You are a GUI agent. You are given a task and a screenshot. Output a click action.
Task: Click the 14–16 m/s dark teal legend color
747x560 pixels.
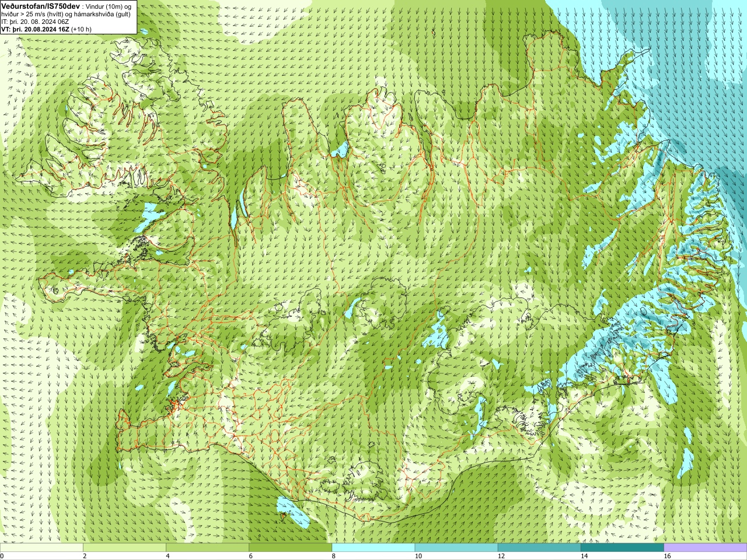pyautogui.click(x=623, y=548)
